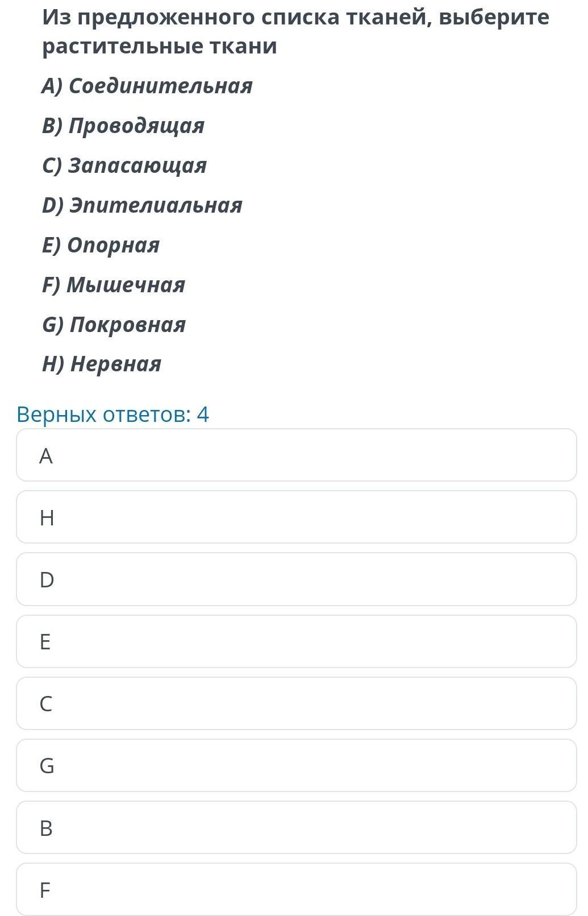Choose answer box labeled C
588x916 pixels.
coord(296,703)
